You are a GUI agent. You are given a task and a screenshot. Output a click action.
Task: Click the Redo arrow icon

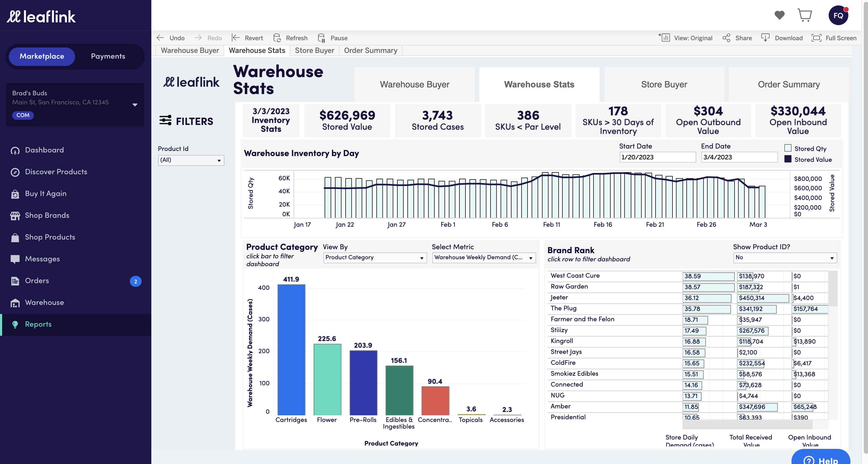point(198,38)
